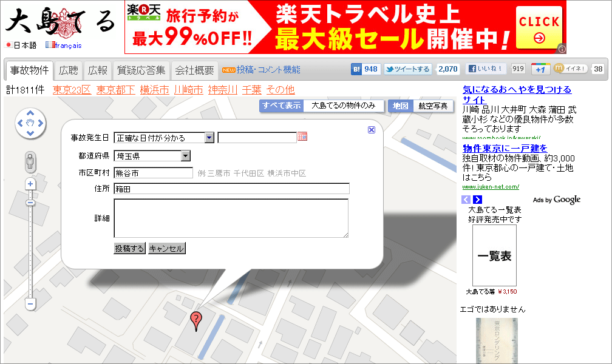Viewport: 612px width, 364px height.
Task: Click the 東京ロンダリング book cover thumbnail
Action: (x=497, y=341)
